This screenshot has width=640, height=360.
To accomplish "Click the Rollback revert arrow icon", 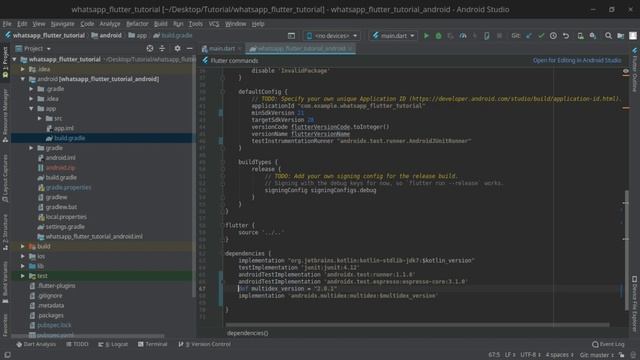I will (566, 36).
